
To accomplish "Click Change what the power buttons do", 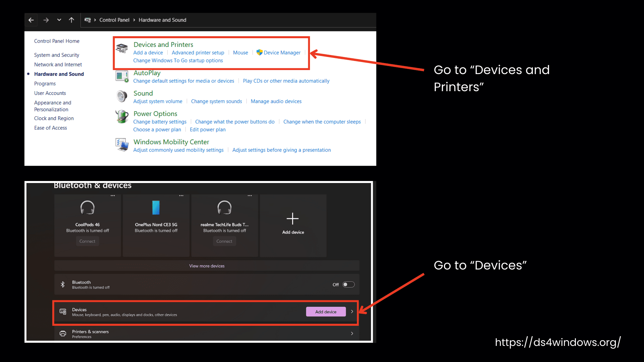I will 235,122.
